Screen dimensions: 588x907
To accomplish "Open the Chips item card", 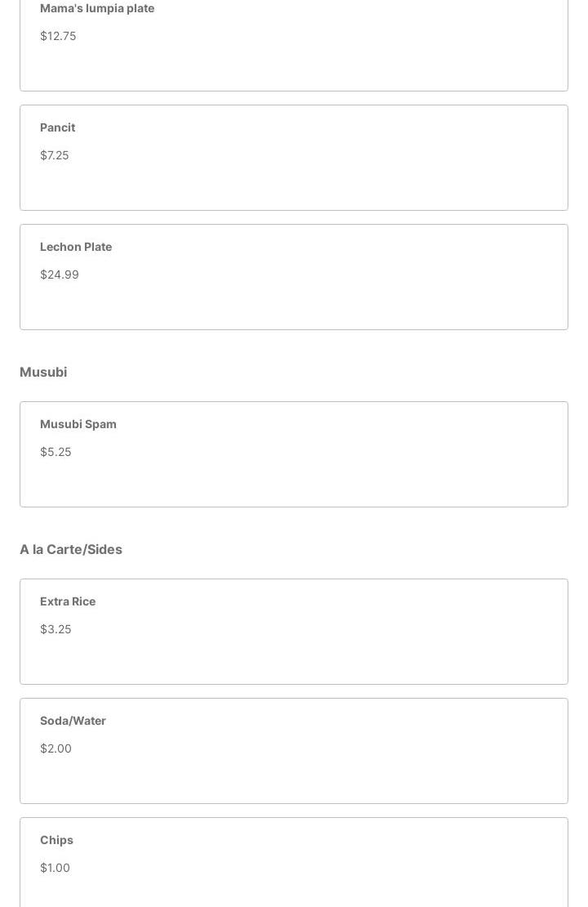I will (x=294, y=862).
